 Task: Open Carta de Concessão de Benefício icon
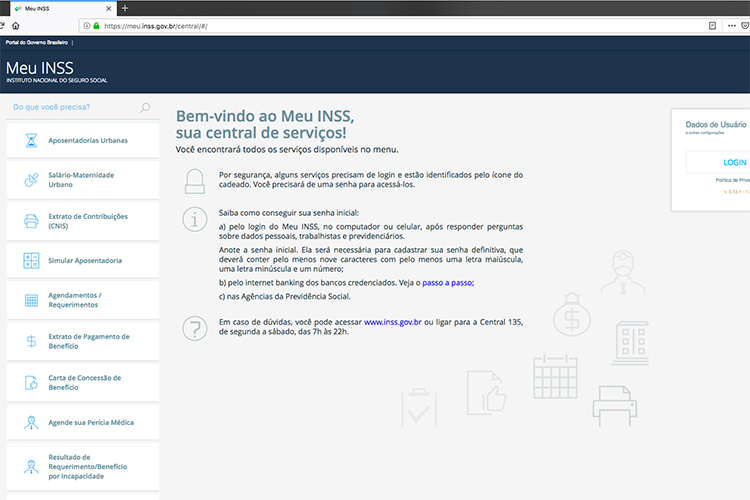[31, 382]
